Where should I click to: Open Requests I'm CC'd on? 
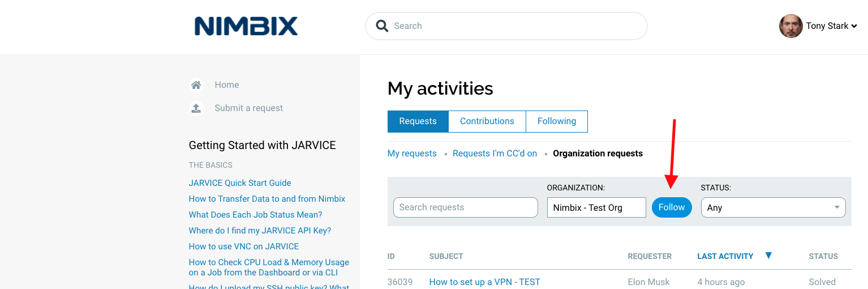click(x=495, y=154)
